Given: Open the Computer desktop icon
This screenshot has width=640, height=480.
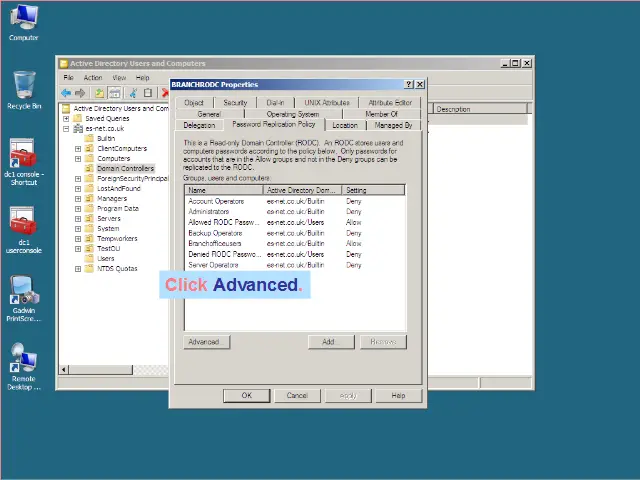Looking at the screenshot, I should (23, 18).
